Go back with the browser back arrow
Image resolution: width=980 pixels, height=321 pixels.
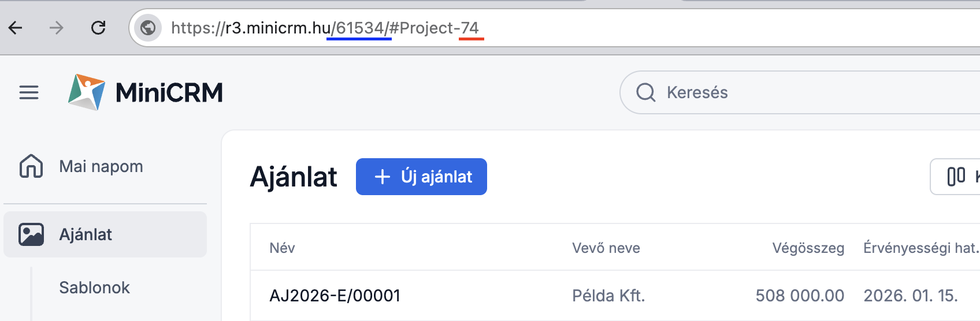coord(16,28)
